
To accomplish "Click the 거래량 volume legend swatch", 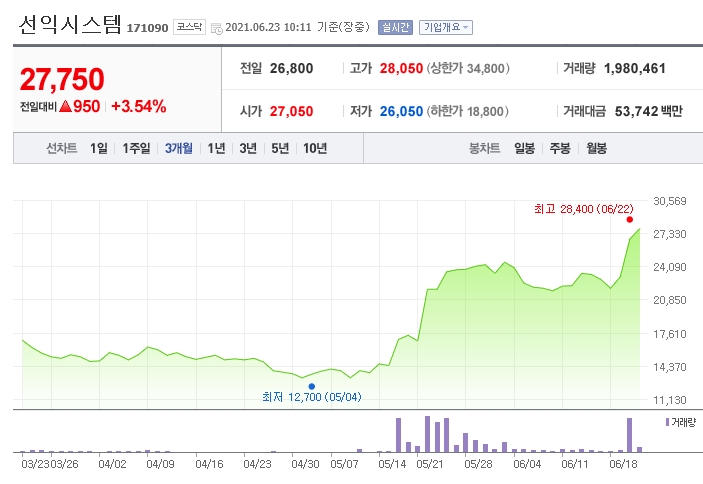I will coord(667,422).
